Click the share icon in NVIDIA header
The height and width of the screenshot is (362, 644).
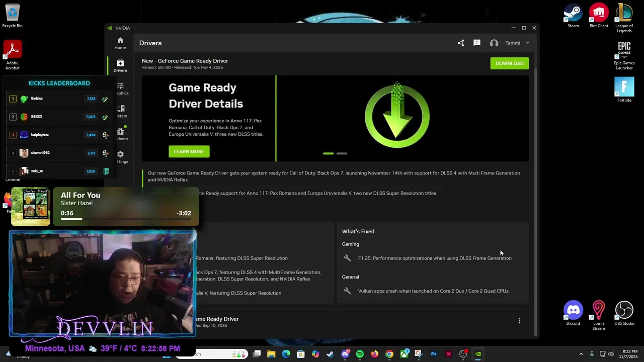click(461, 43)
